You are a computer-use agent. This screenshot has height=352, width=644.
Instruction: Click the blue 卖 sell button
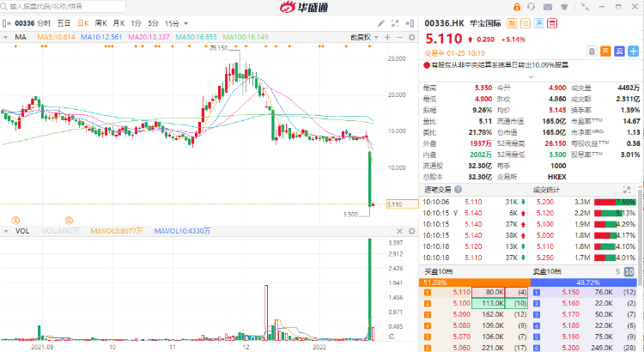pyautogui.click(x=619, y=52)
